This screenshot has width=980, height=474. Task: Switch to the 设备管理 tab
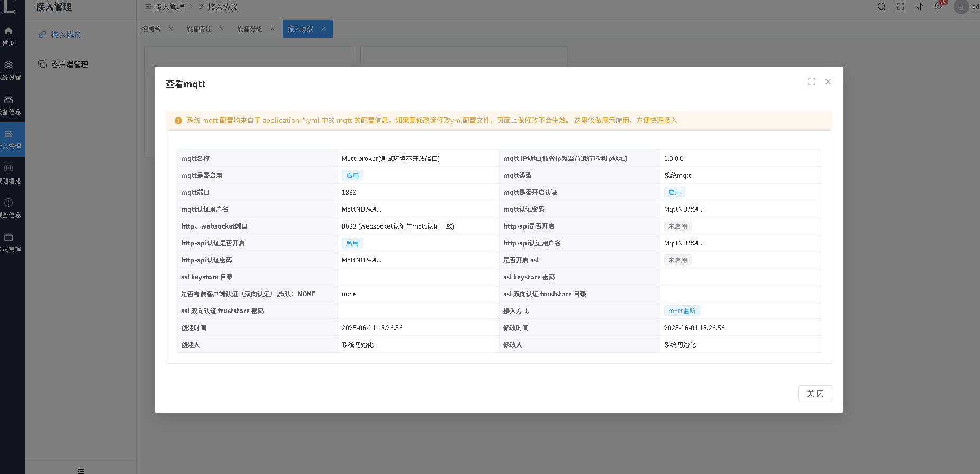click(199, 29)
